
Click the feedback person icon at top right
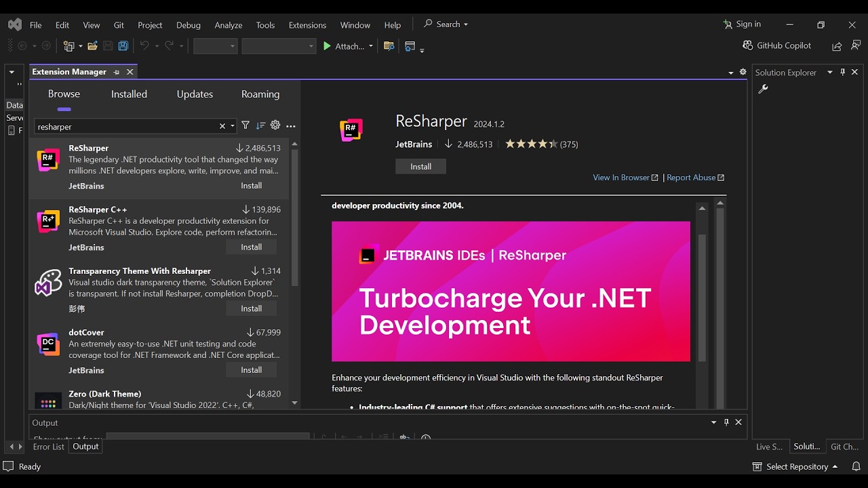coord(856,46)
